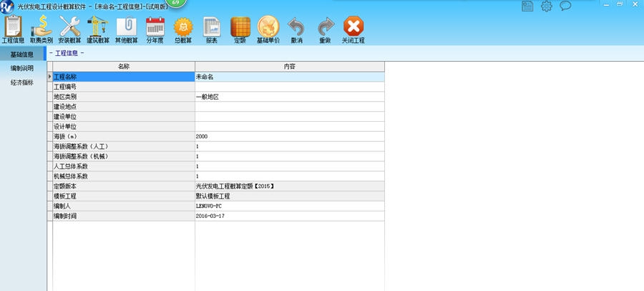Click LENOVO-PC author value
Screen dimensions: 644x291
290,206
